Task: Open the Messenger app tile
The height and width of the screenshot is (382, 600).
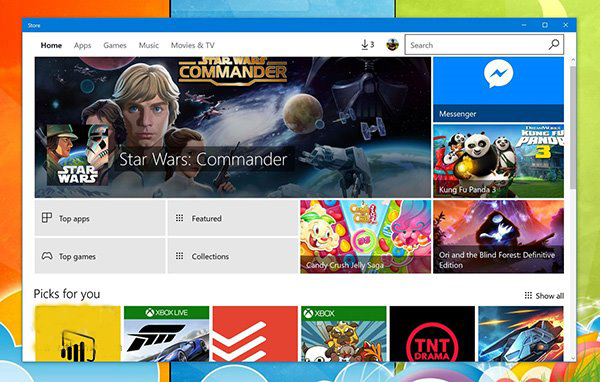Action: tap(498, 90)
